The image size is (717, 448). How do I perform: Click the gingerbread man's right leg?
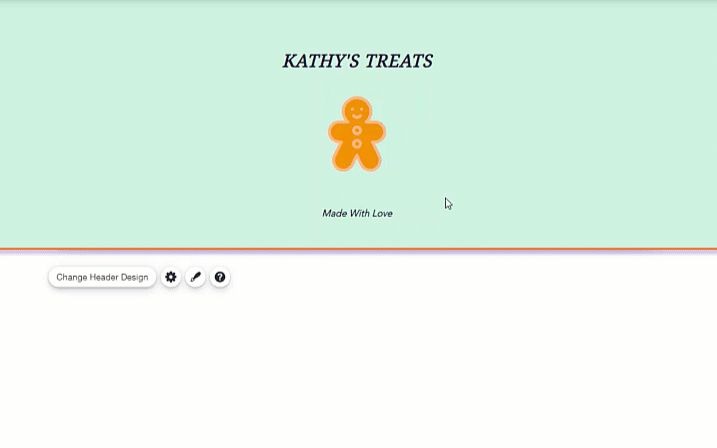pyautogui.click(x=370, y=160)
